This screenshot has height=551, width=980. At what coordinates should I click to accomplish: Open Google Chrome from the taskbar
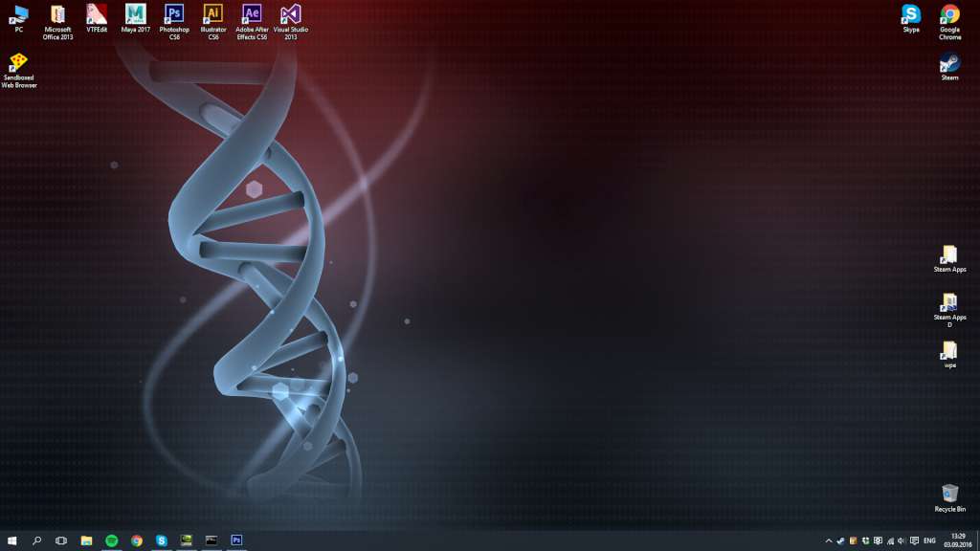point(136,540)
